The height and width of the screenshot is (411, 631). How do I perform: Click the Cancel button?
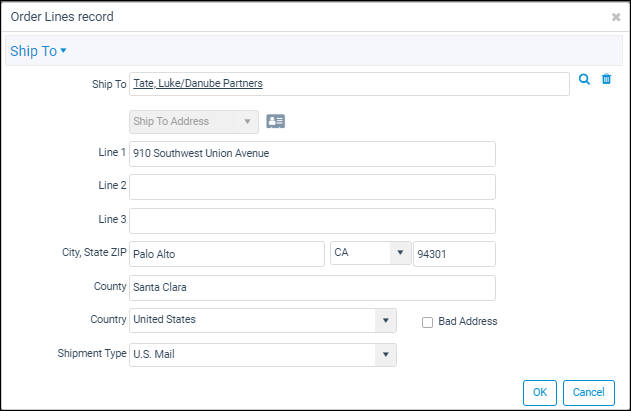tap(589, 392)
